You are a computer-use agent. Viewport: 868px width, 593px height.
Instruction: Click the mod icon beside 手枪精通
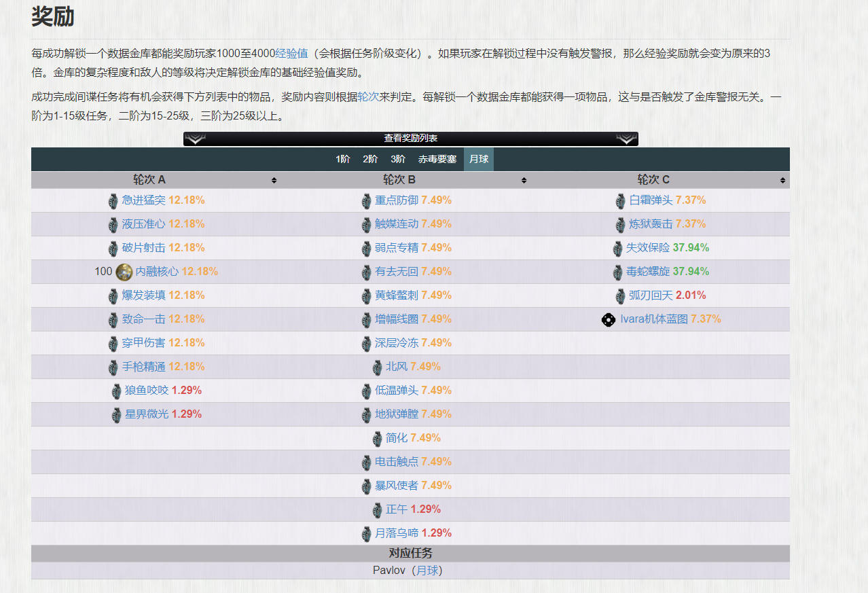[x=113, y=367]
